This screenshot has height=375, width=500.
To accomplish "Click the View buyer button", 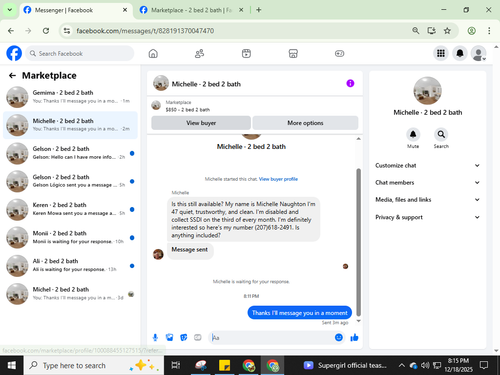I will [x=201, y=123].
